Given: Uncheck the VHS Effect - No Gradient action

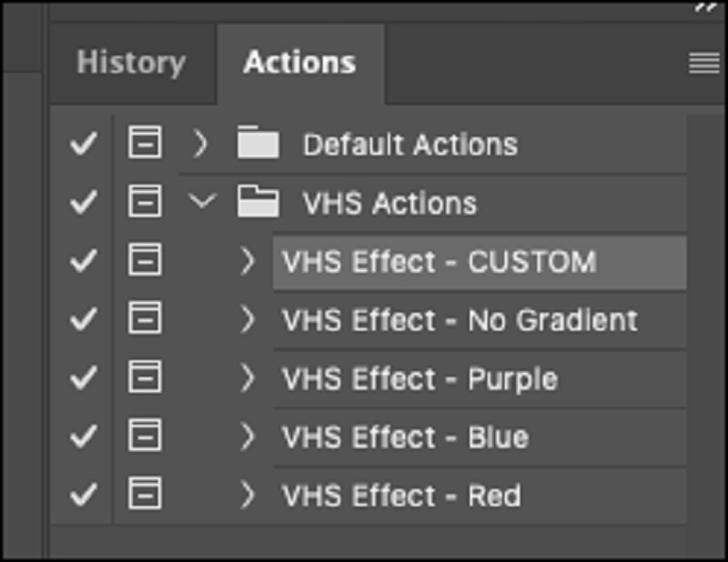Looking at the screenshot, I should (83, 320).
